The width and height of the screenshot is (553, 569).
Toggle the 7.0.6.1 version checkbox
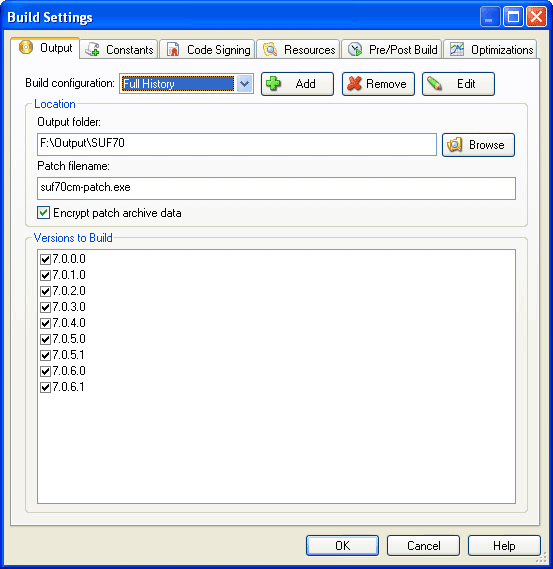45,387
